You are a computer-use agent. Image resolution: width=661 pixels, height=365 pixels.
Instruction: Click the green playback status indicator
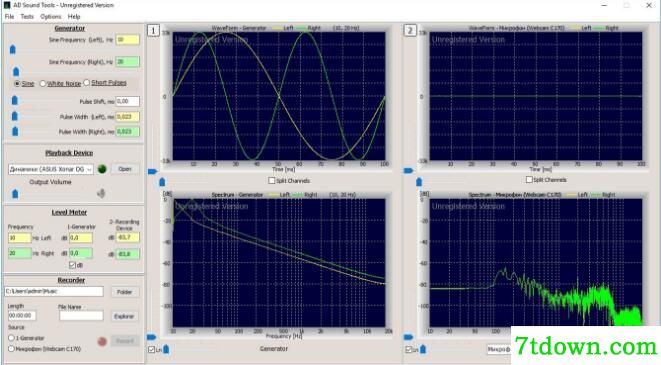click(x=102, y=169)
